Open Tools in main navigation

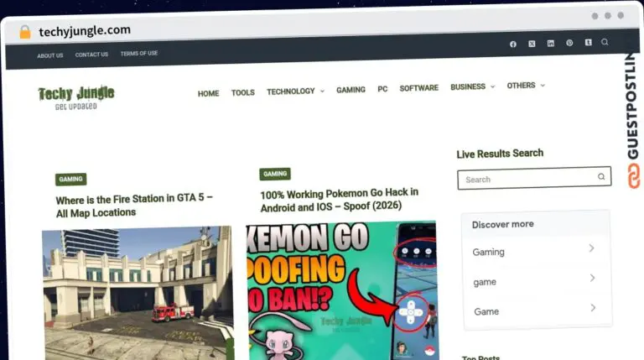point(242,93)
